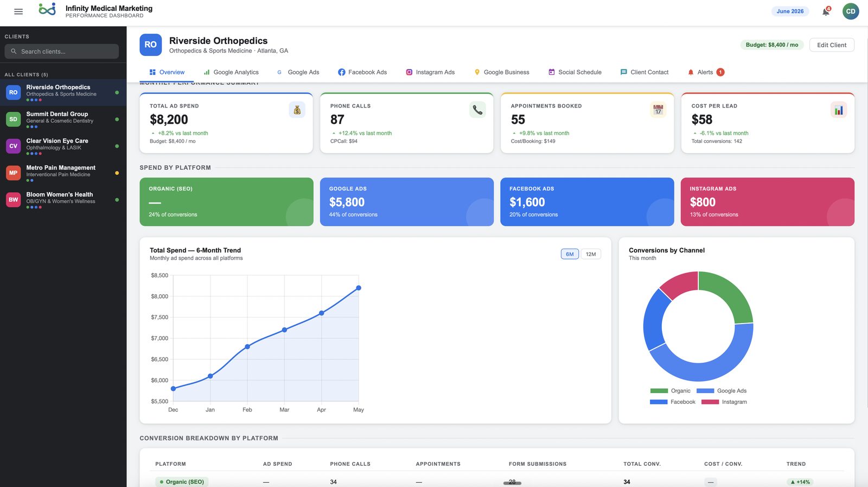Click the Budget $8,400 / mo badge
Viewport: 868px width, 487px height.
click(x=772, y=45)
